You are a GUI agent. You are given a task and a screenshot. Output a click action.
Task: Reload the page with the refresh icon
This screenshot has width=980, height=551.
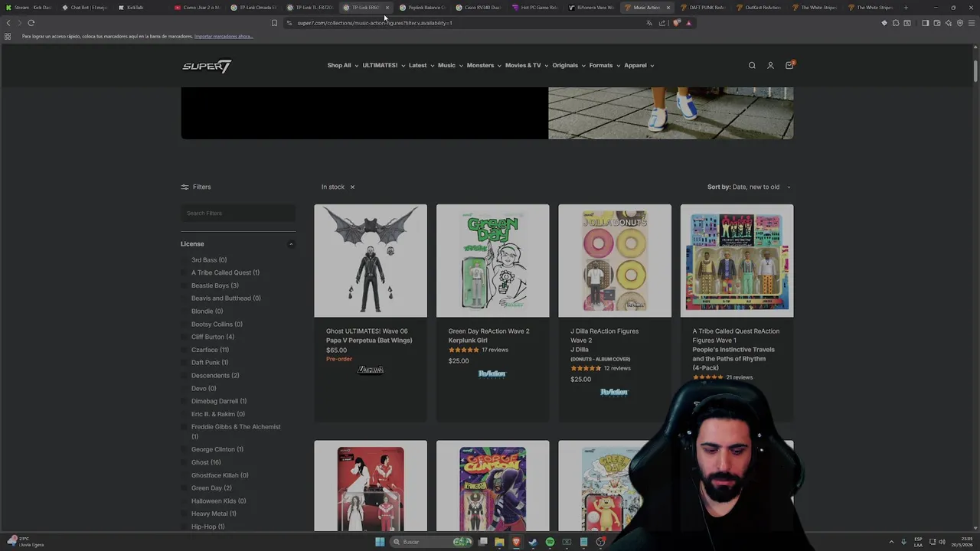pyautogui.click(x=31, y=23)
